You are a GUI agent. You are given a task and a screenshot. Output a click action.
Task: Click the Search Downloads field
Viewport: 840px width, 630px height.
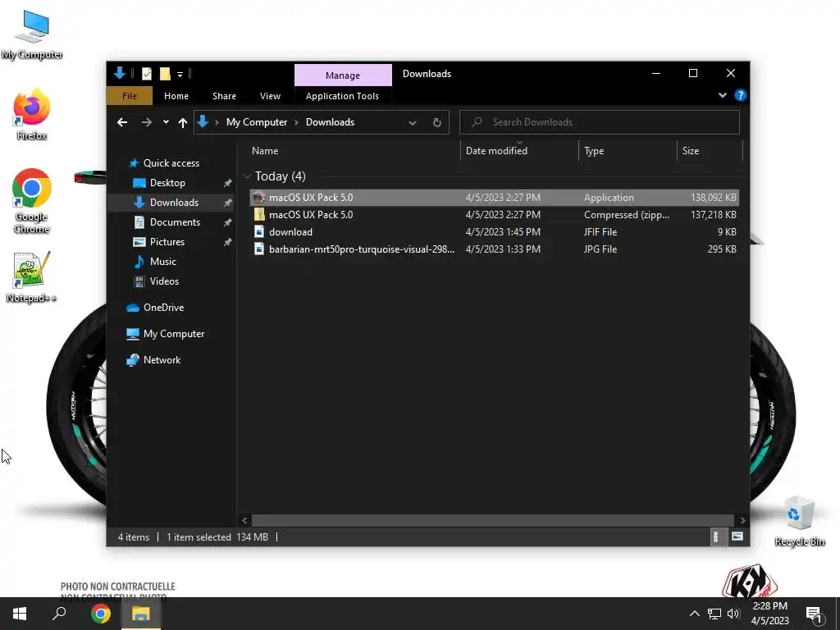tap(600, 122)
